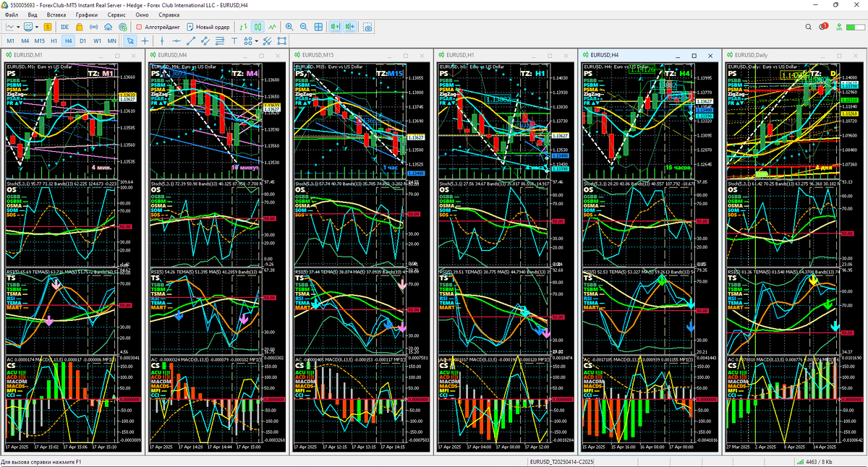Click the last rectangle-frame drawing tool icon
868x467 pixels.
[x=281, y=41]
